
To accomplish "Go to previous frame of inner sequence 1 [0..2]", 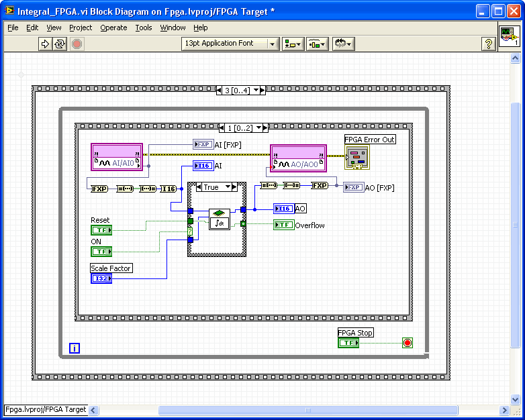I will [x=222, y=128].
